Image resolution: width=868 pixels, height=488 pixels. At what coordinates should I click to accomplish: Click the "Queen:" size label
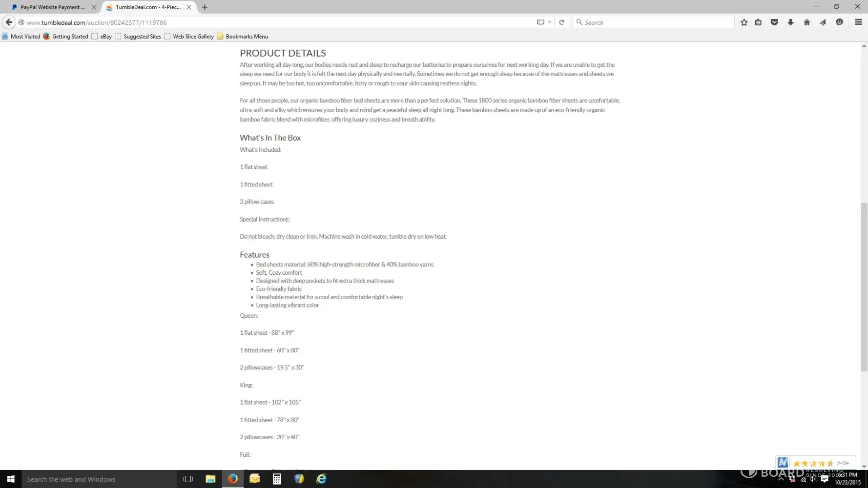tap(249, 316)
